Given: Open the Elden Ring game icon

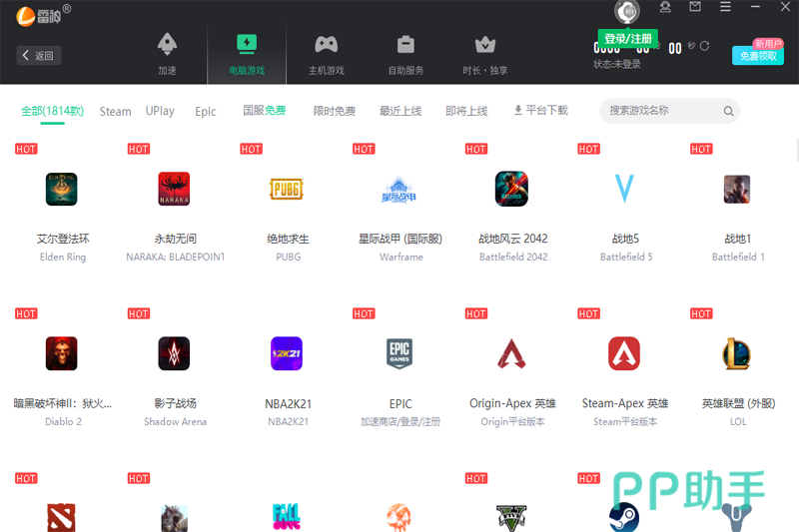Looking at the screenshot, I should coord(62,189).
